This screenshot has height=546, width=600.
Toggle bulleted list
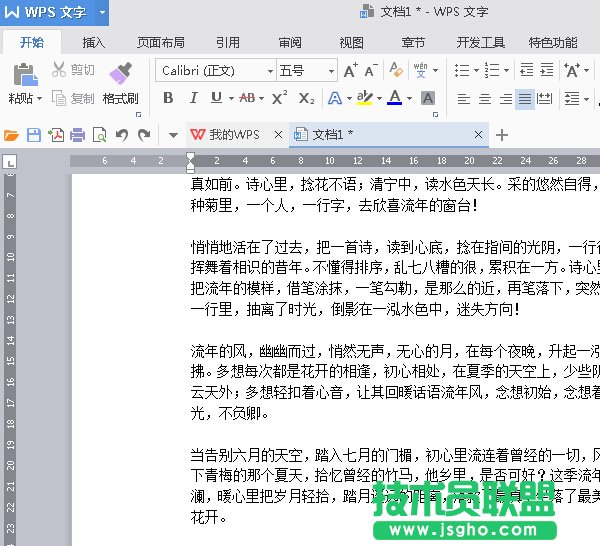462,70
